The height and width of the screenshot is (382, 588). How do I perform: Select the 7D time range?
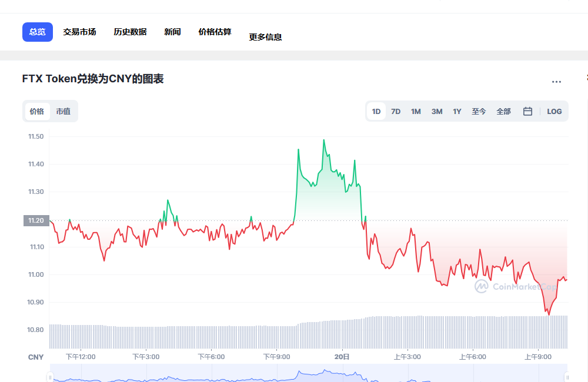click(396, 111)
